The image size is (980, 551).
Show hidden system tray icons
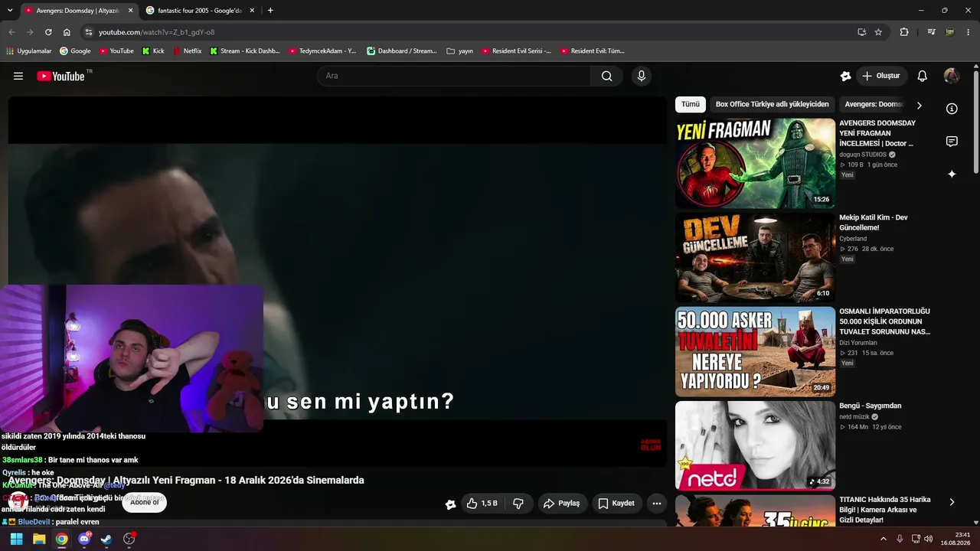click(x=883, y=539)
